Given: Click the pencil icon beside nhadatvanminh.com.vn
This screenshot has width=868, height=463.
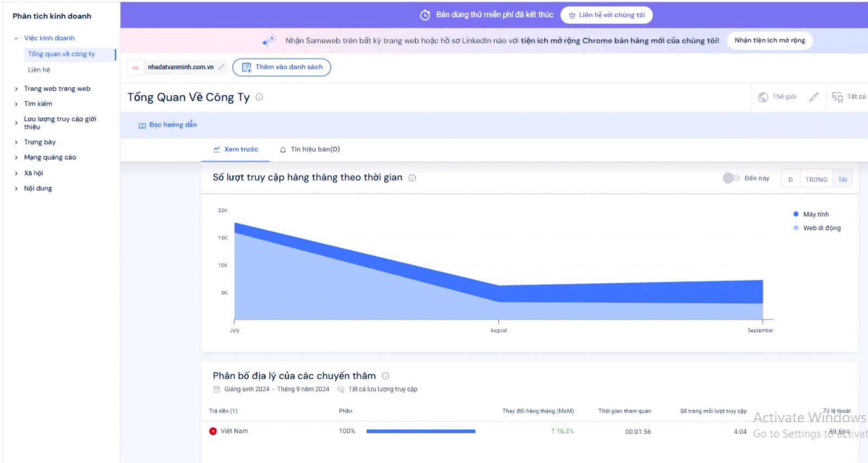Looking at the screenshot, I should click(x=221, y=67).
